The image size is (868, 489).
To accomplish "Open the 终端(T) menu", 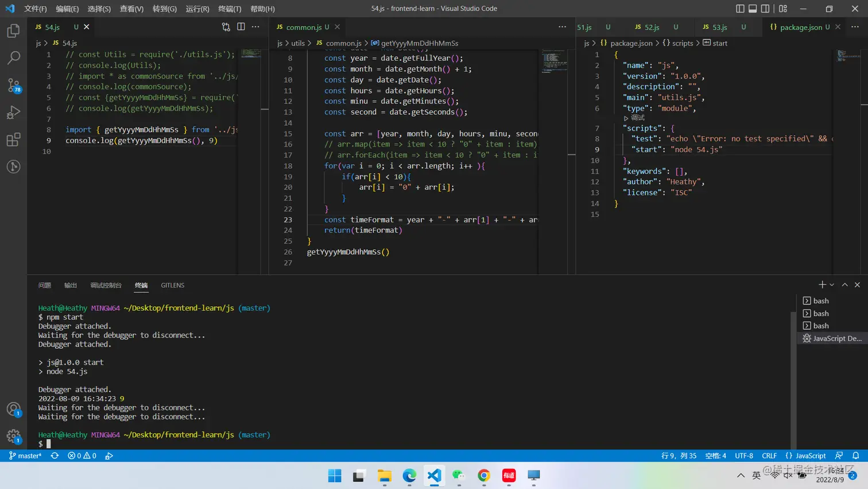I will tap(230, 9).
